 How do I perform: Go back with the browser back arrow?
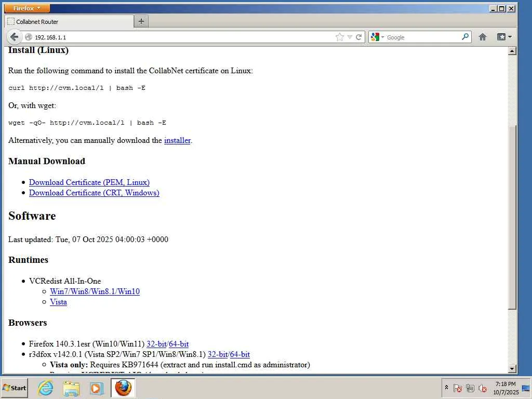(14, 37)
